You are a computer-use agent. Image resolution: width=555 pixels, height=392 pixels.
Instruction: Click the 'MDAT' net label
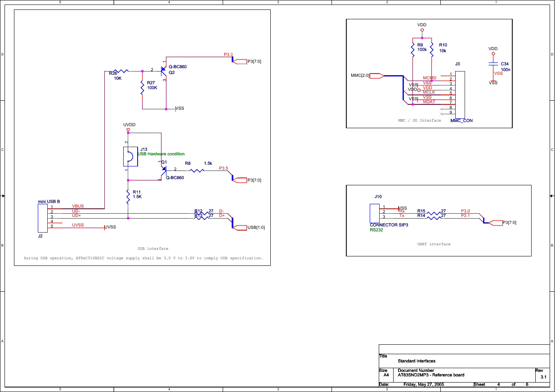429,102
